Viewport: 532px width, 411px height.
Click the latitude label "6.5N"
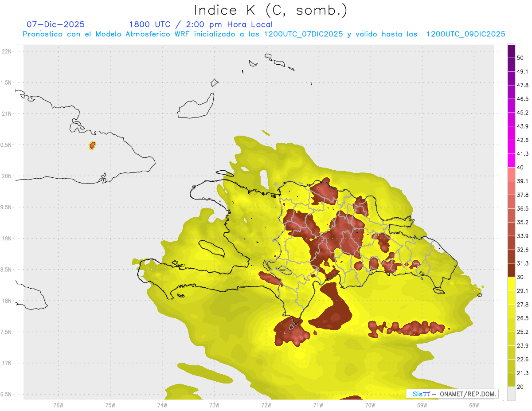[7, 395]
